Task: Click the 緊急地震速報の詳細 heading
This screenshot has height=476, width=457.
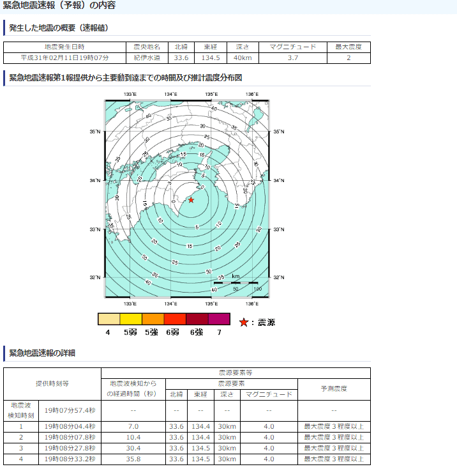Action: pos(42,353)
